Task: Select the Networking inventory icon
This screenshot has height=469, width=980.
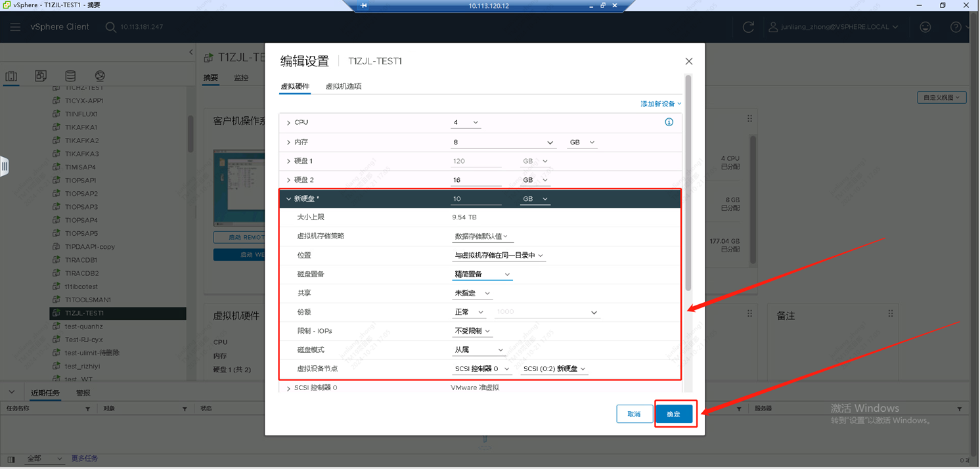Action: pyautogui.click(x=100, y=76)
